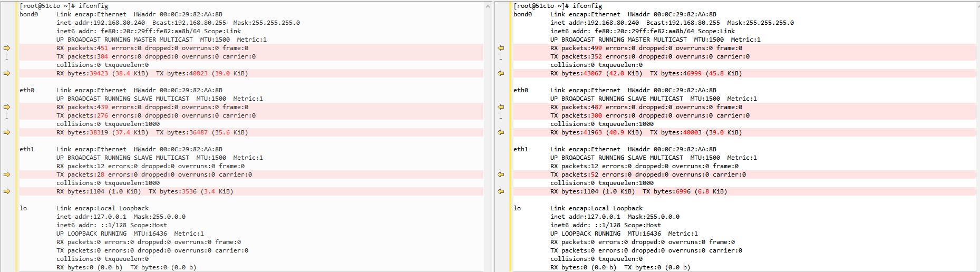
Task: Click 'lo' interface name in left pane
Action: 23,208
